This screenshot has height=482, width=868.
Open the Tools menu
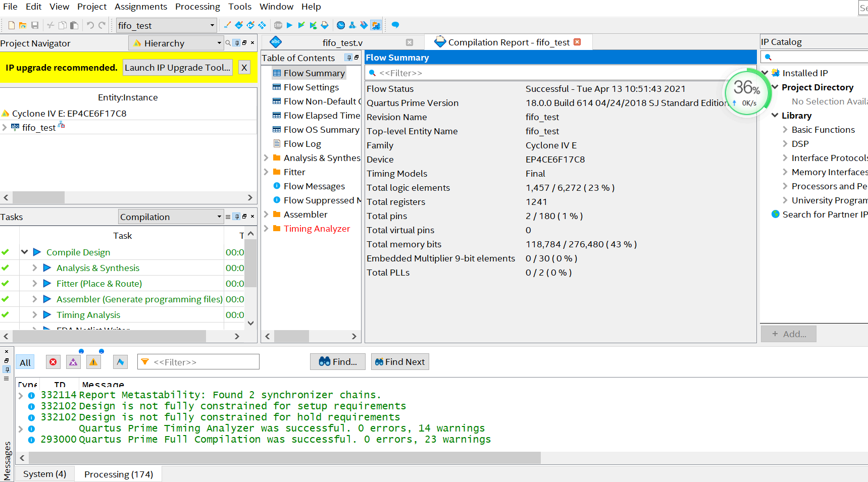(x=240, y=7)
